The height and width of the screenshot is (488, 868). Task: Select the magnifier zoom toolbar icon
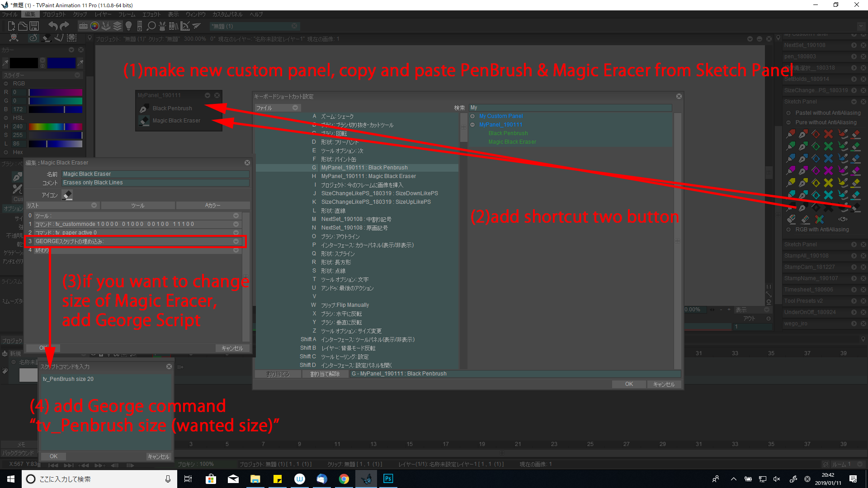click(151, 26)
